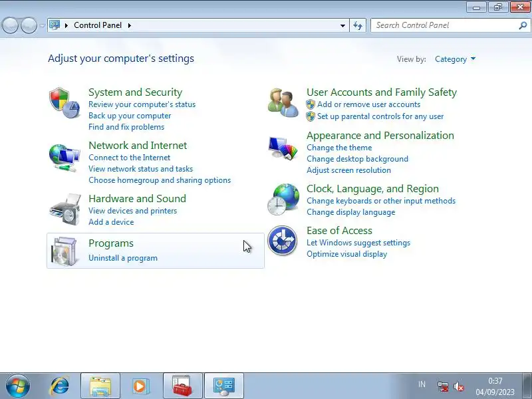
Task: Click Change desktop background
Action: click(357, 159)
